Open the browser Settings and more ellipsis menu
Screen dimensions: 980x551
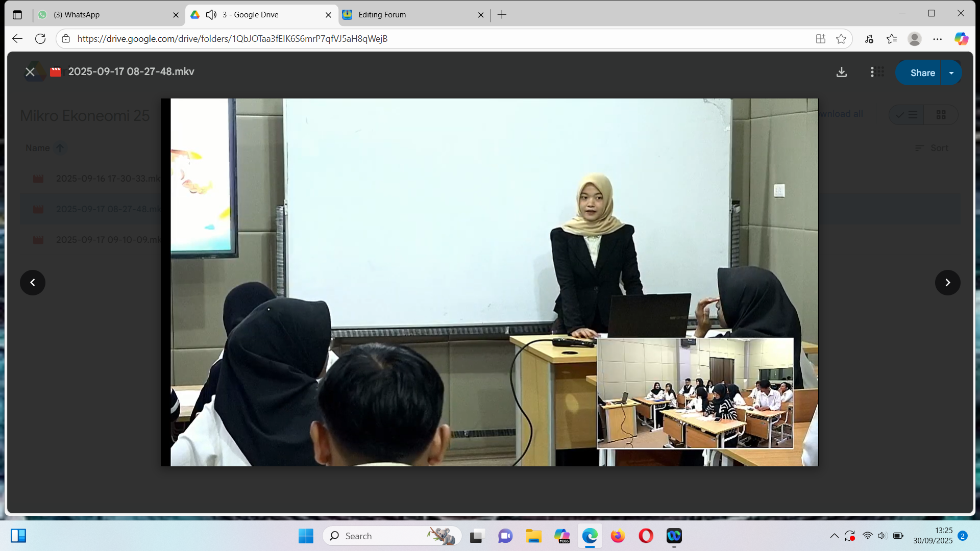(x=937, y=39)
